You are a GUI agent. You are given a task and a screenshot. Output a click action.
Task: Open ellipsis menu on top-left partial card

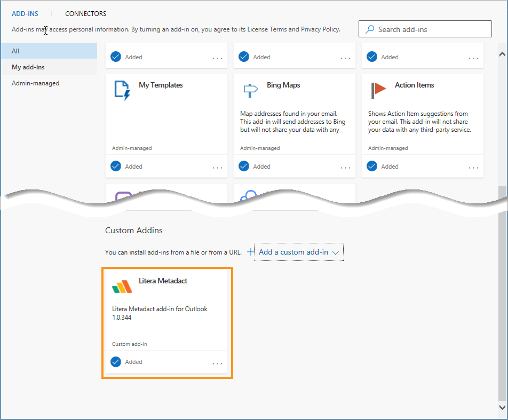[x=217, y=59]
